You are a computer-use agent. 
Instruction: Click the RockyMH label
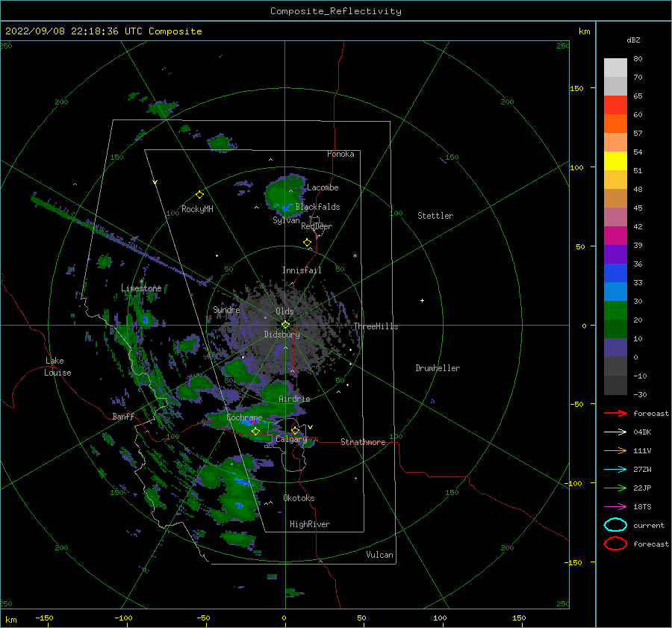(197, 209)
